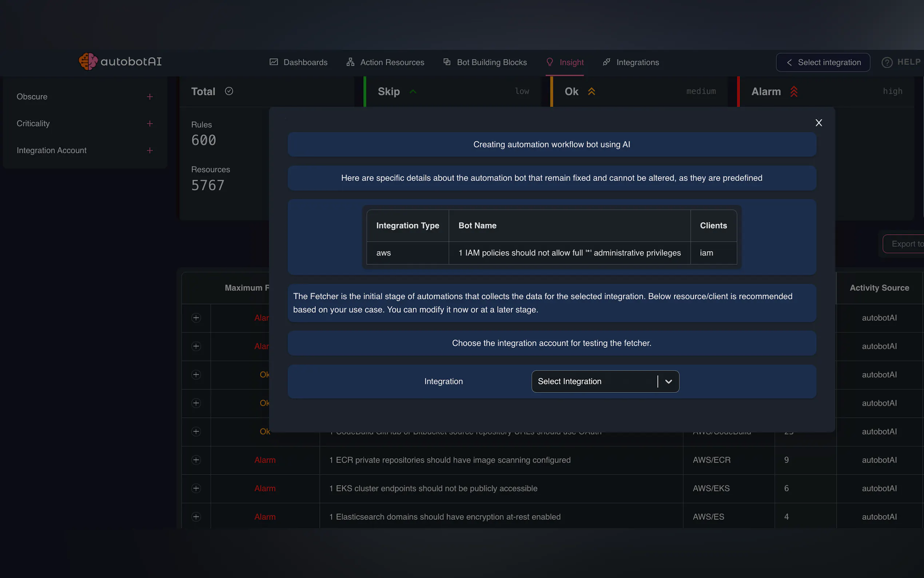Click the check icon next to Total
924x578 pixels.
click(x=229, y=91)
